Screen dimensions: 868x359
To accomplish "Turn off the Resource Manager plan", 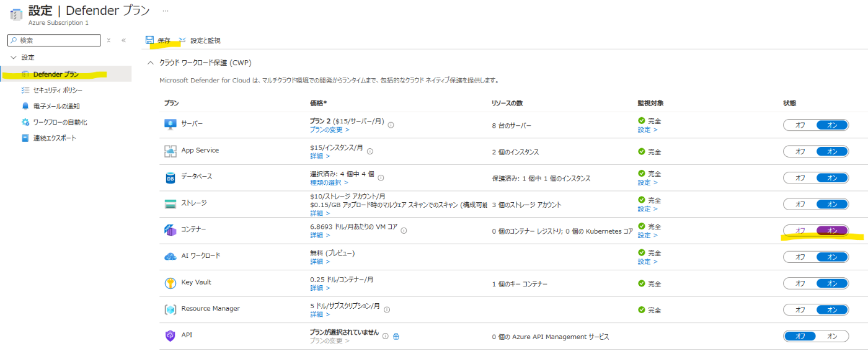I will click(x=800, y=309).
